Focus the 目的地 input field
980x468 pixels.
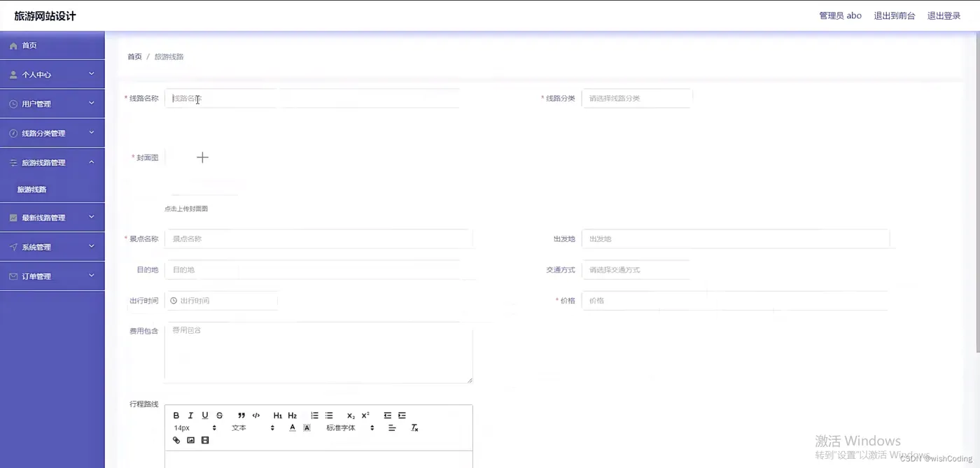(x=318, y=270)
